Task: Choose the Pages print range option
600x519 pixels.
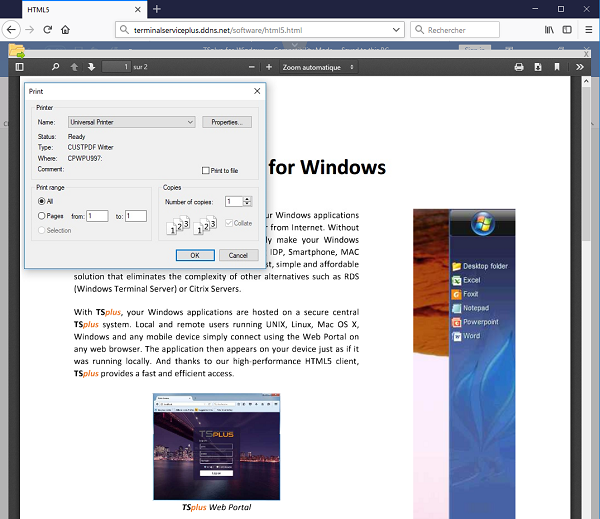Action: [x=41, y=215]
